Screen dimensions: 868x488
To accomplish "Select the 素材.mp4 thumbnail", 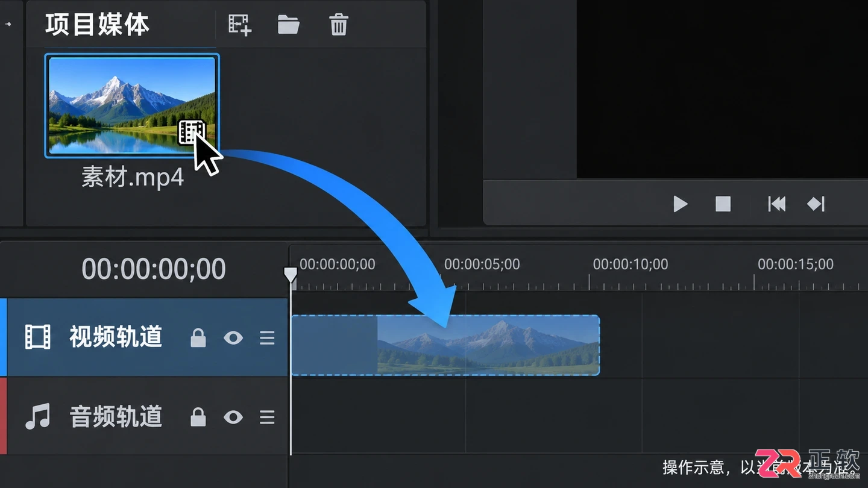I will pos(132,106).
